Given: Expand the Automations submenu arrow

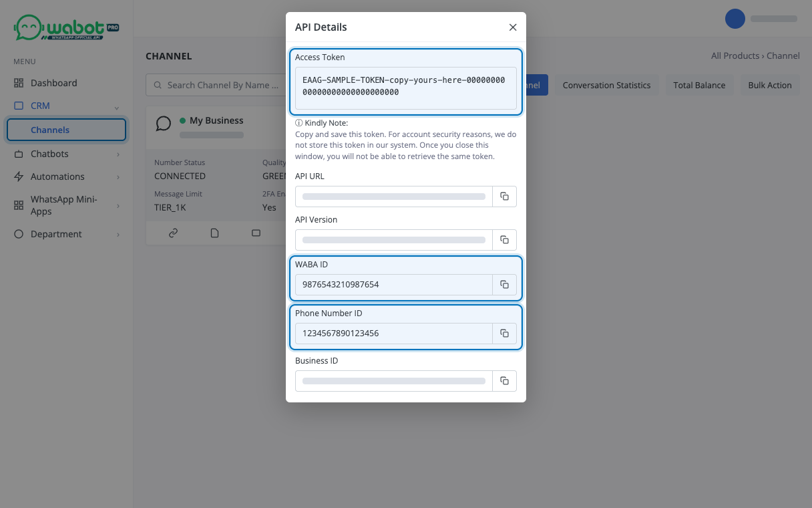Looking at the screenshot, I should pyautogui.click(x=118, y=177).
